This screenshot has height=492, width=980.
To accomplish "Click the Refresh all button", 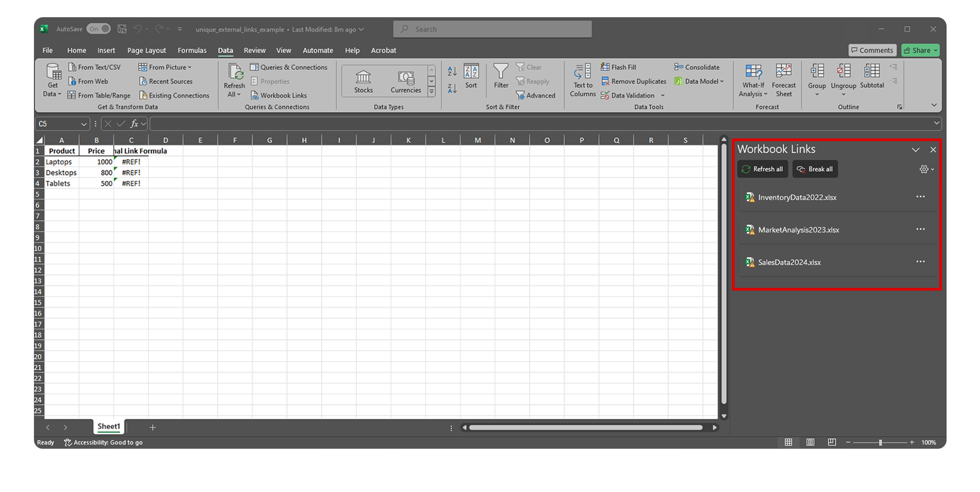I will click(x=762, y=168).
